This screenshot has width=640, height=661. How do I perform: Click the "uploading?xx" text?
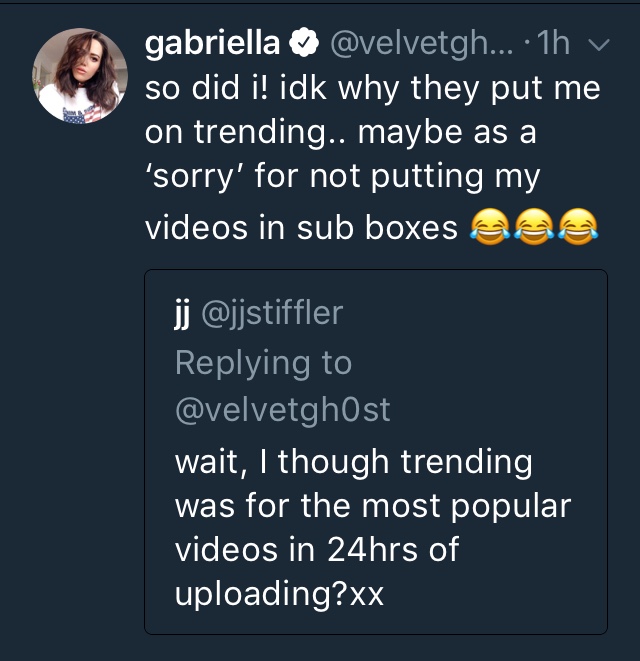[279, 594]
